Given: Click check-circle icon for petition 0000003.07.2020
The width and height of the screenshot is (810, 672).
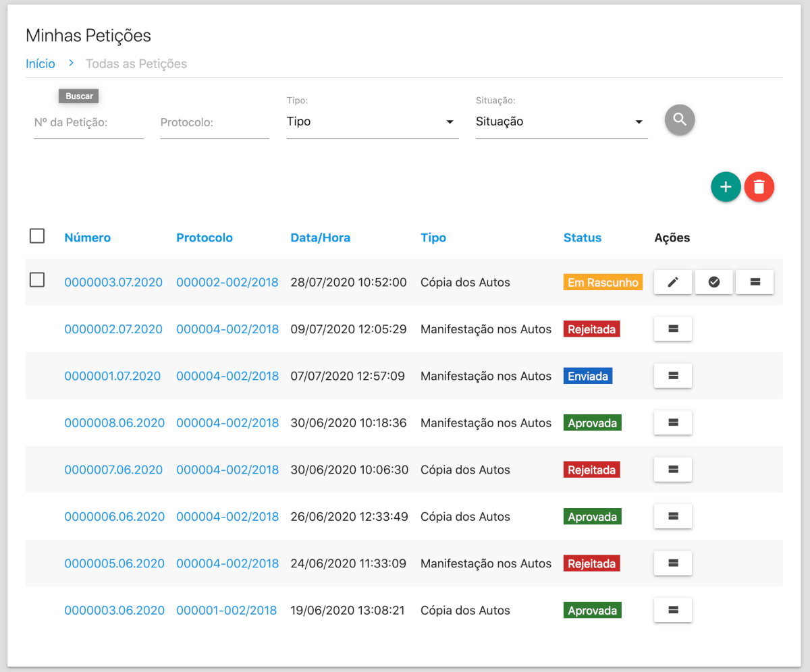Looking at the screenshot, I should 714,282.
